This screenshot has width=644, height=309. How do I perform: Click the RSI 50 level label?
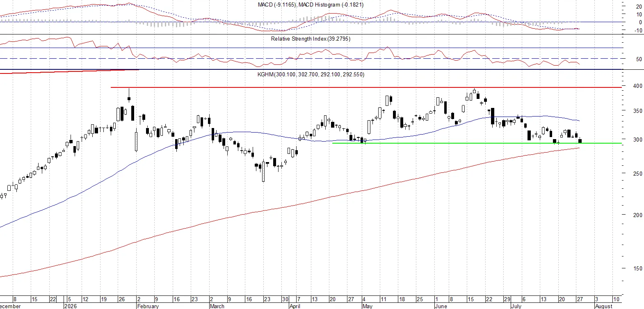pyautogui.click(x=639, y=59)
